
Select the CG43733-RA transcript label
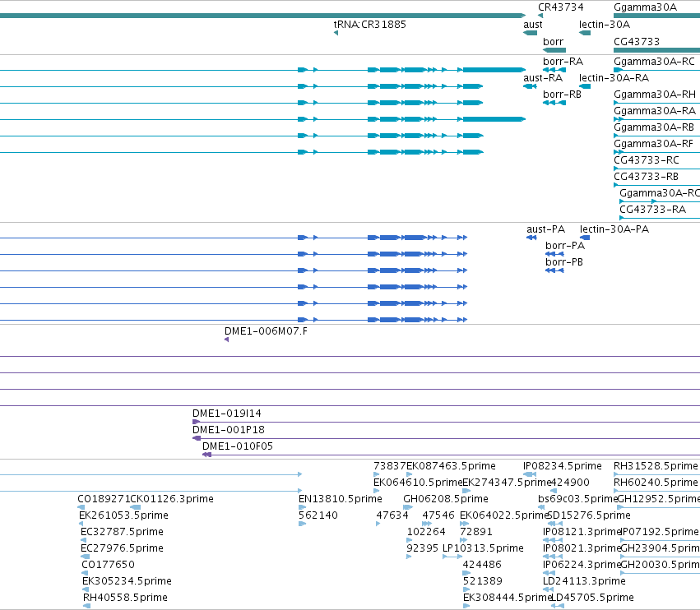point(652,210)
